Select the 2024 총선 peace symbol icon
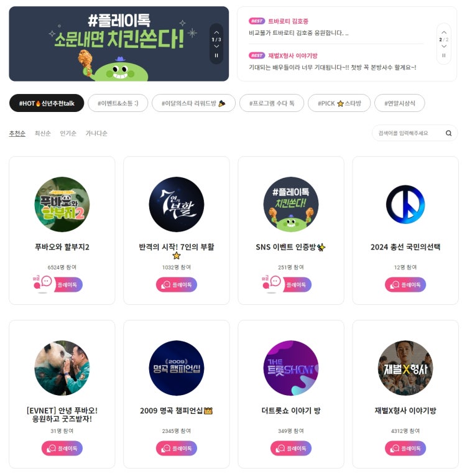462x476 pixels. click(x=405, y=204)
